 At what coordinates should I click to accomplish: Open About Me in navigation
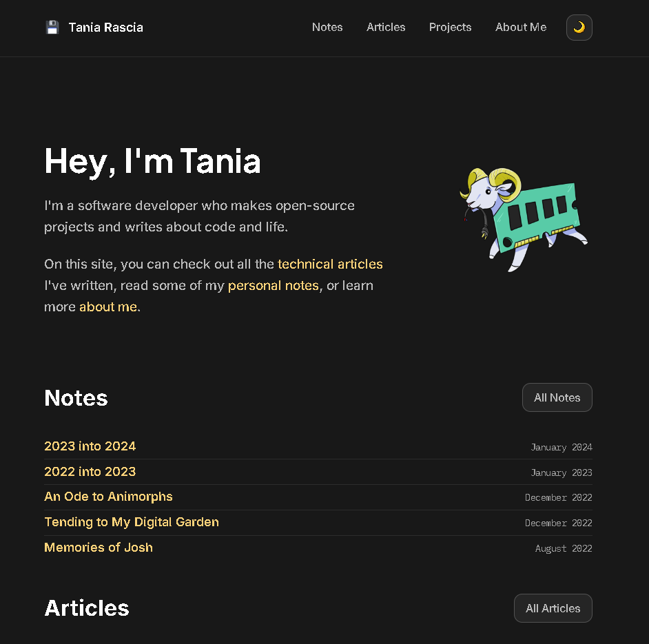[521, 28]
